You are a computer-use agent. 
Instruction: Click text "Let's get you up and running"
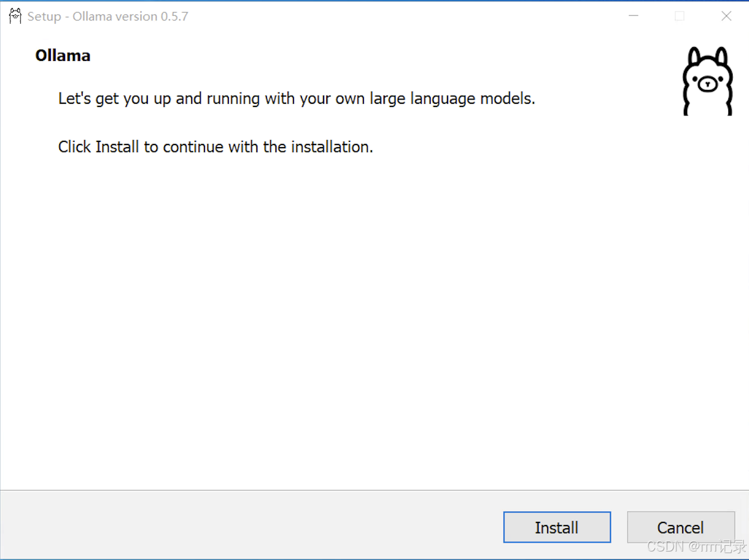point(159,98)
